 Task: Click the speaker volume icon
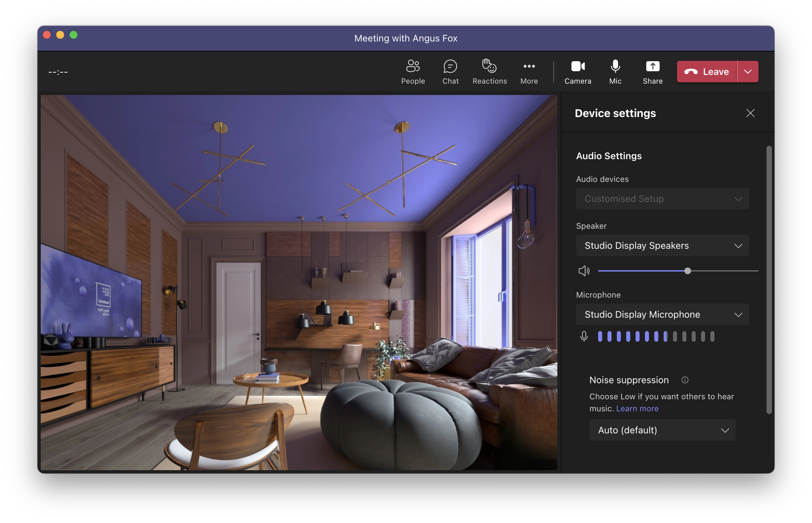pos(584,271)
